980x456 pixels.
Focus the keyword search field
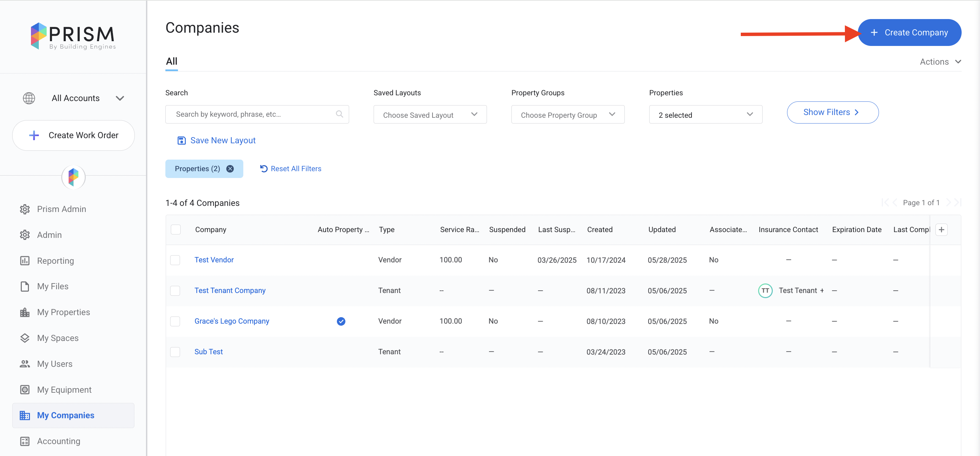coord(257,114)
